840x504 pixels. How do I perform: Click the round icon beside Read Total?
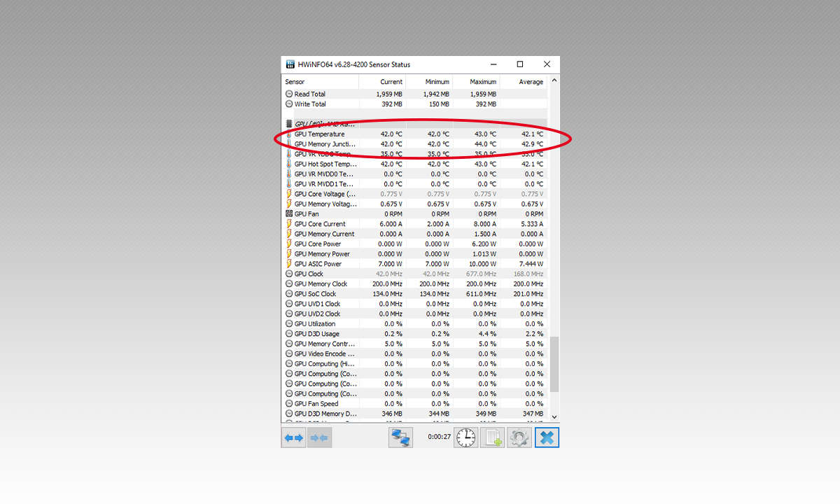click(289, 94)
